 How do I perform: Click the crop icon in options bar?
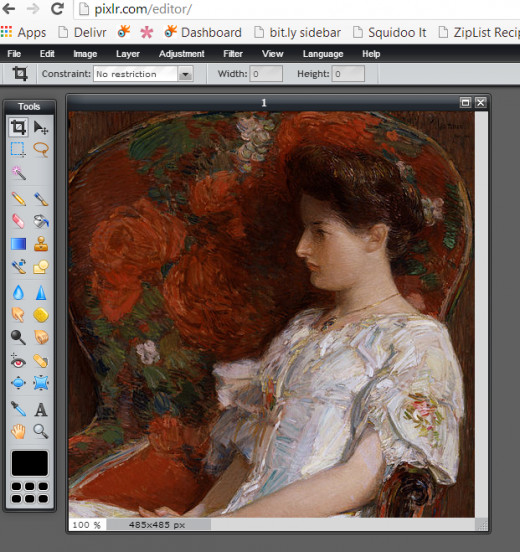pos(20,74)
